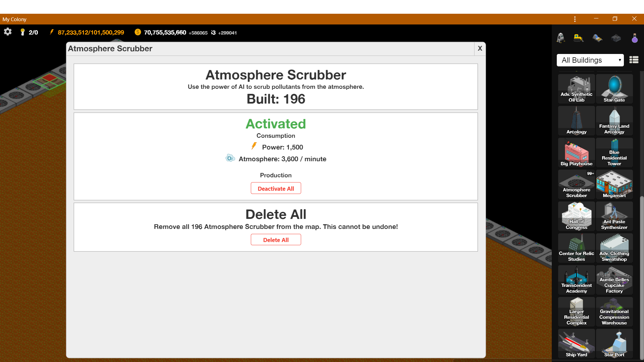This screenshot has height=362, width=644.
Task: Select the Megamart building
Action: (614, 184)
